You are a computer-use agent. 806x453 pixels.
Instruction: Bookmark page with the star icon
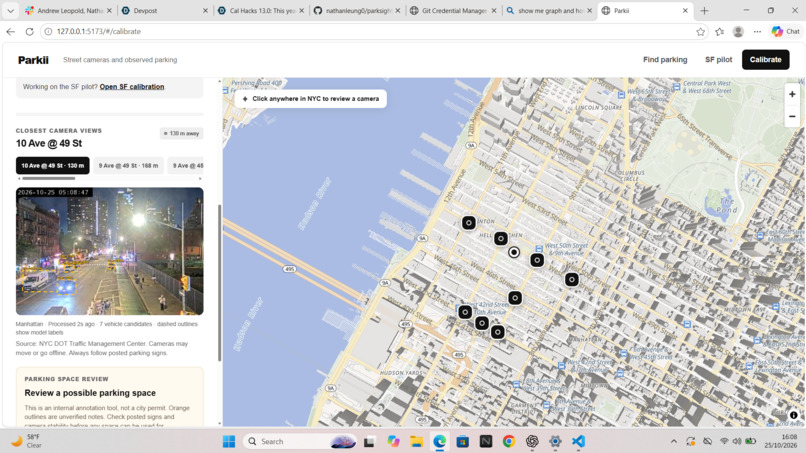[x=700, y=32]
